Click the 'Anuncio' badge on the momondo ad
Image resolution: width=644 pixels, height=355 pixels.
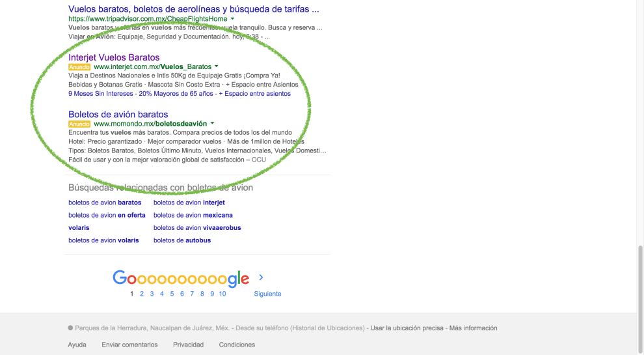coord(79,124)
